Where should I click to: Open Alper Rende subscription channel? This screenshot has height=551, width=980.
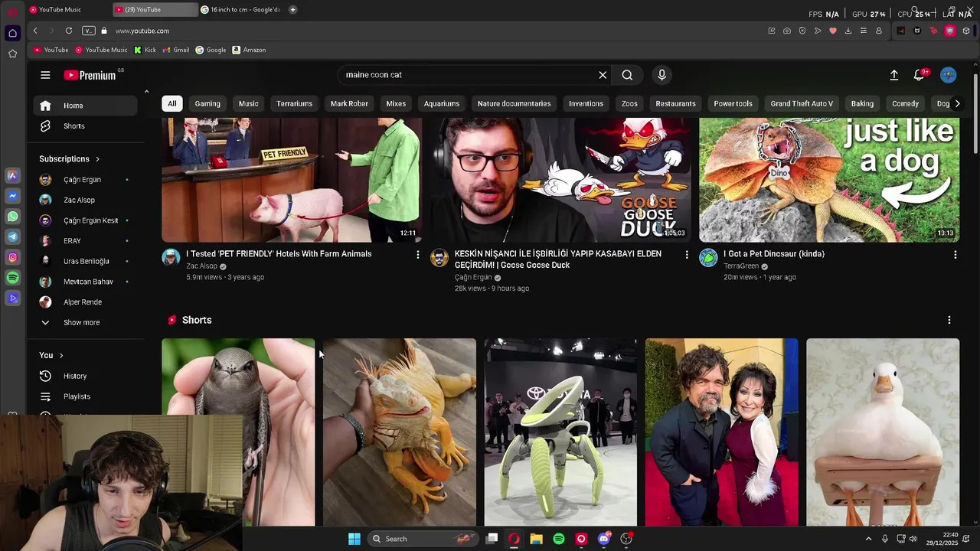[86, 302]
